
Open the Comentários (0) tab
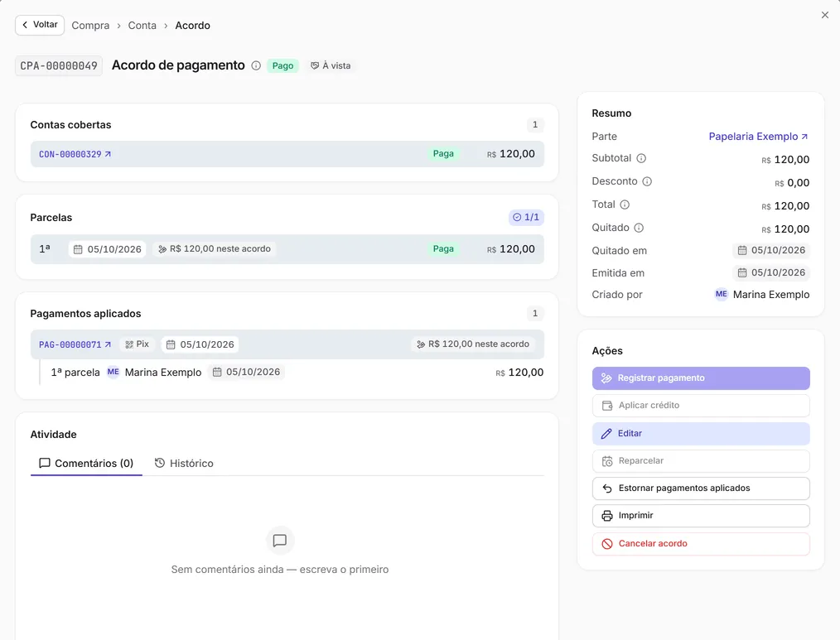(86, 464)
